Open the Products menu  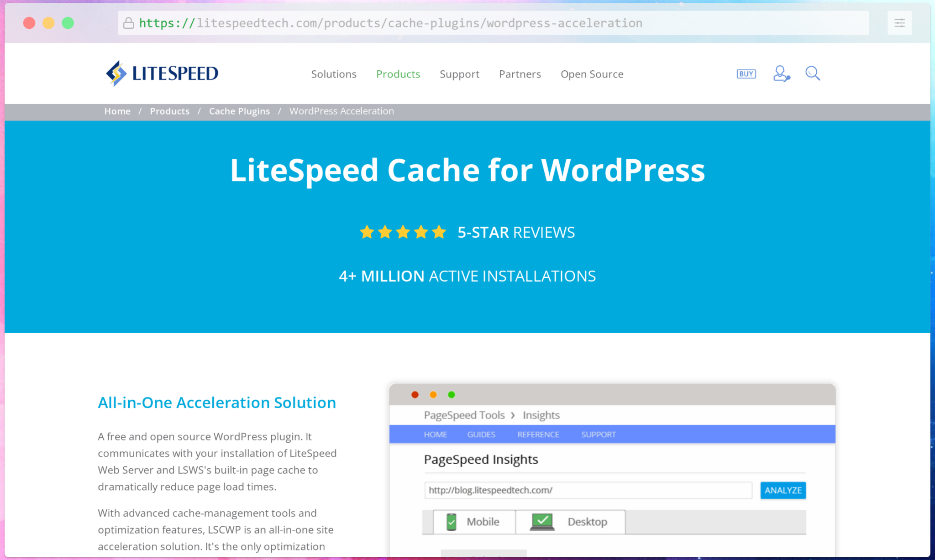[398, 74]
